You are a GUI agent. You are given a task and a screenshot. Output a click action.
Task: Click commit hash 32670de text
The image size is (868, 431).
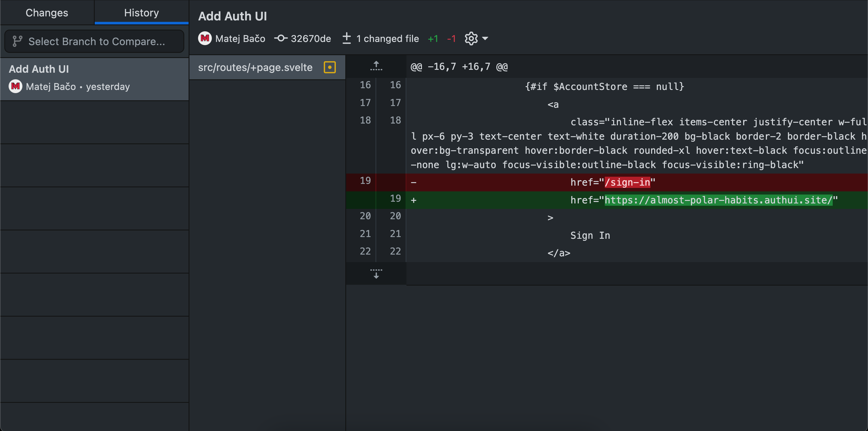coord(311,39)
